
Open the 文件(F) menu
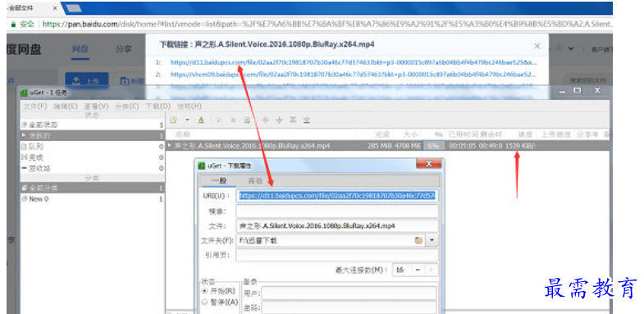35,106
